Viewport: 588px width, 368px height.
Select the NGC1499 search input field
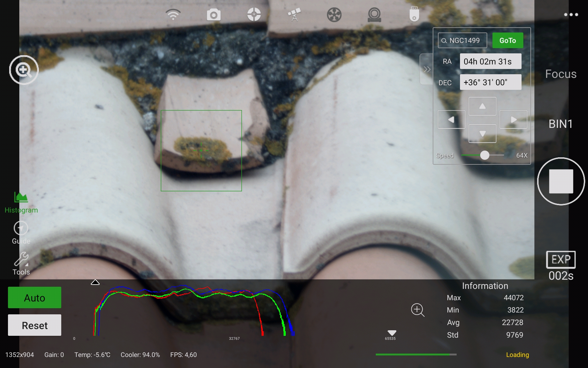tap(463, 40)
